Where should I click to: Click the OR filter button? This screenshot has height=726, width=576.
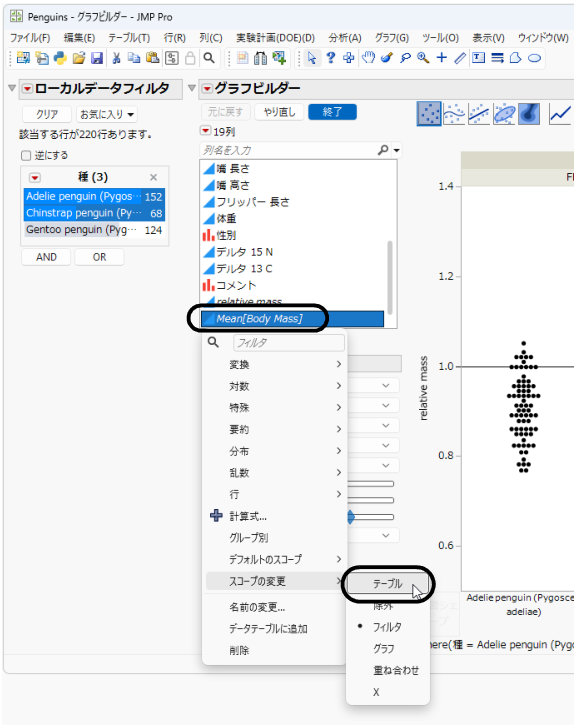coord(99,257)
